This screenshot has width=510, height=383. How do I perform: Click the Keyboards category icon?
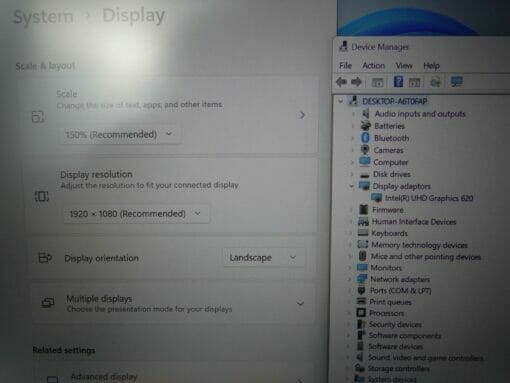(x=363, y=233)
